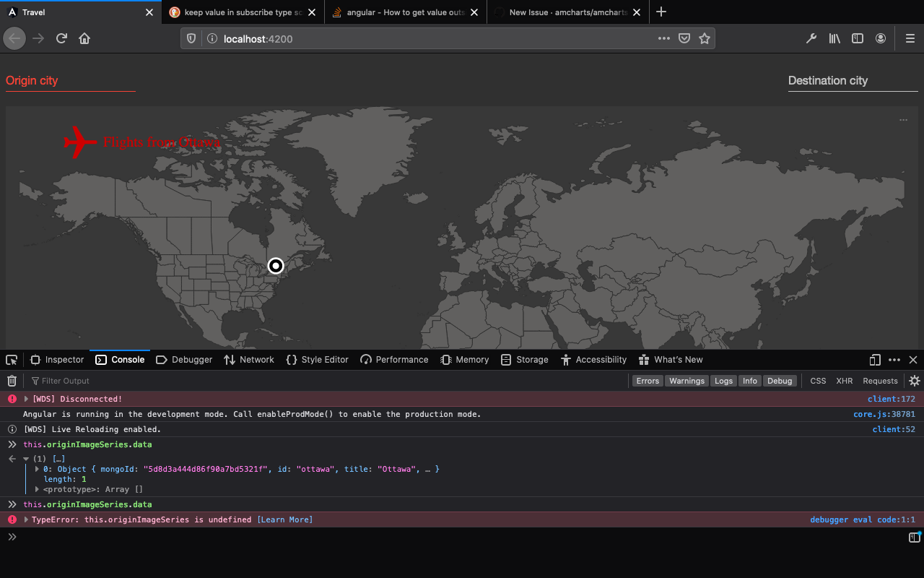924x578 pixels.
Task: Toggle the Errors filter
Action: (x=648, y=381)
